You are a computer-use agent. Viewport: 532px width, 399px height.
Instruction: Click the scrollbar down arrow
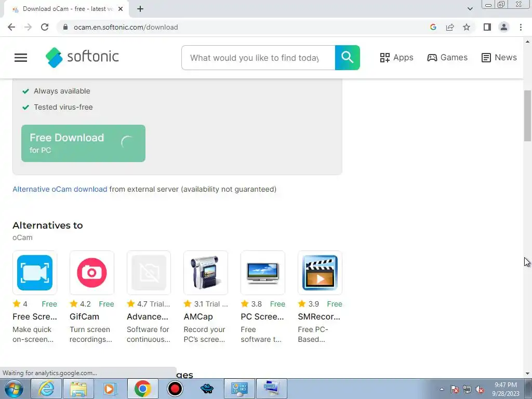(x=527, y=374)
